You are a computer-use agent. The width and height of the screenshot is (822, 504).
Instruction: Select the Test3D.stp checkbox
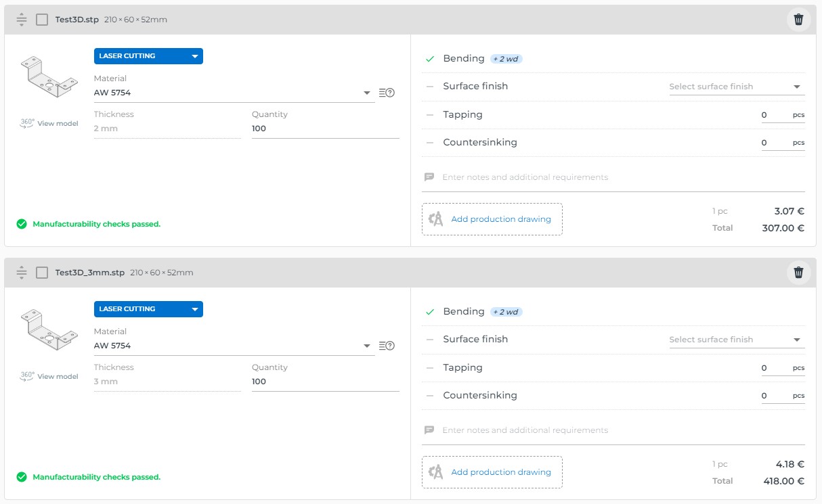[x=42, y=20]
